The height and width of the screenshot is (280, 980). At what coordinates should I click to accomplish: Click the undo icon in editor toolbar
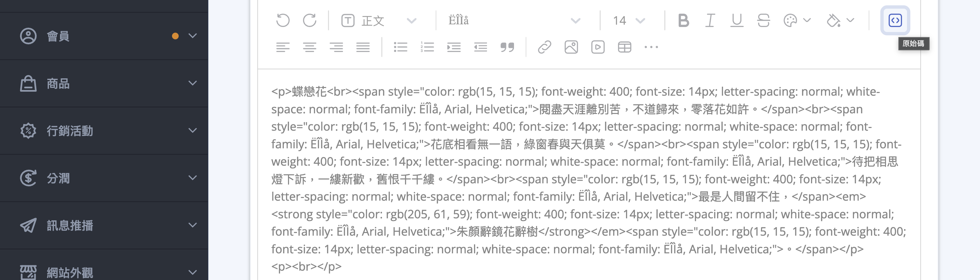pos(283,21)
